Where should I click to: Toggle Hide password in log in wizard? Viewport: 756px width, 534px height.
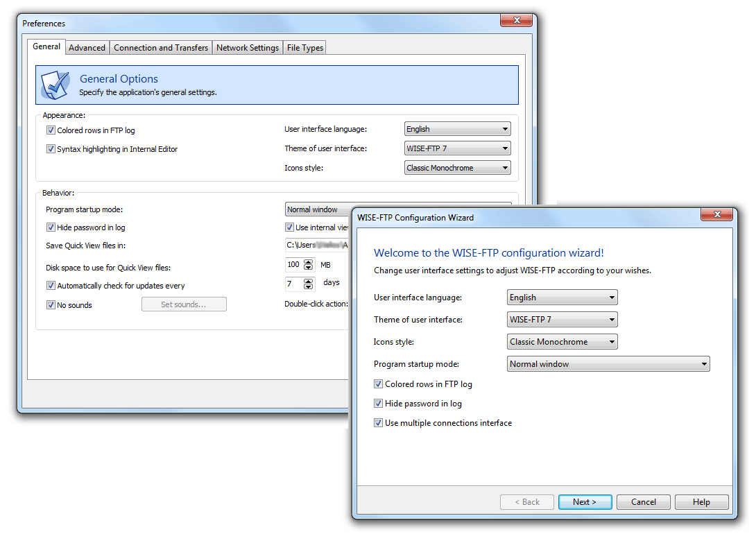(379, 404)
